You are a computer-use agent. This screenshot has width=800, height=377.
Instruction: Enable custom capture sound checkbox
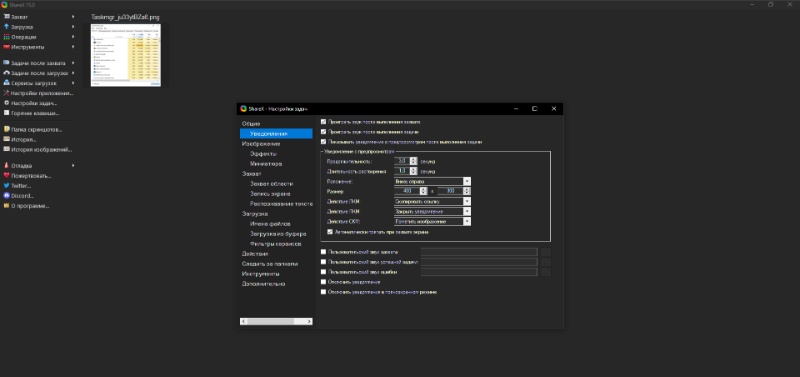tap(323, 252)
